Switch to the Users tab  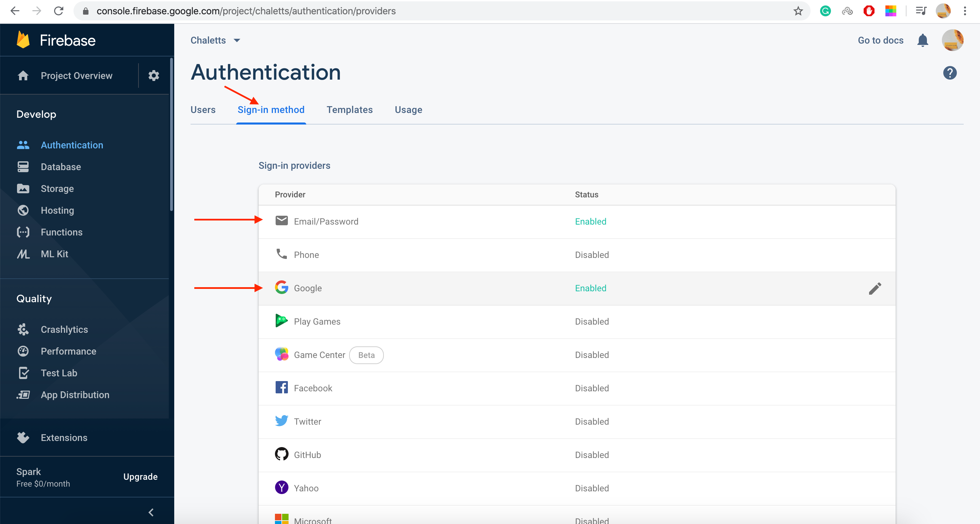[x=203, y=110]
